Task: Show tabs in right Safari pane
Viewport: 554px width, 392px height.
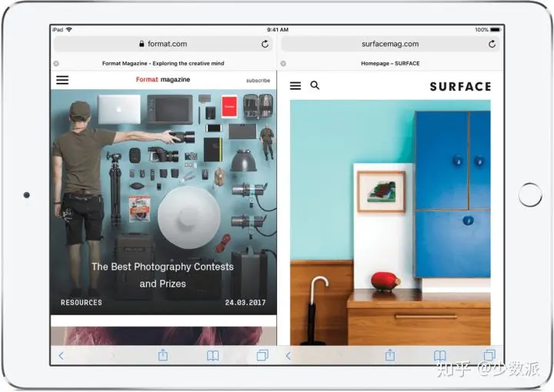Action: [x=489, y=355]
